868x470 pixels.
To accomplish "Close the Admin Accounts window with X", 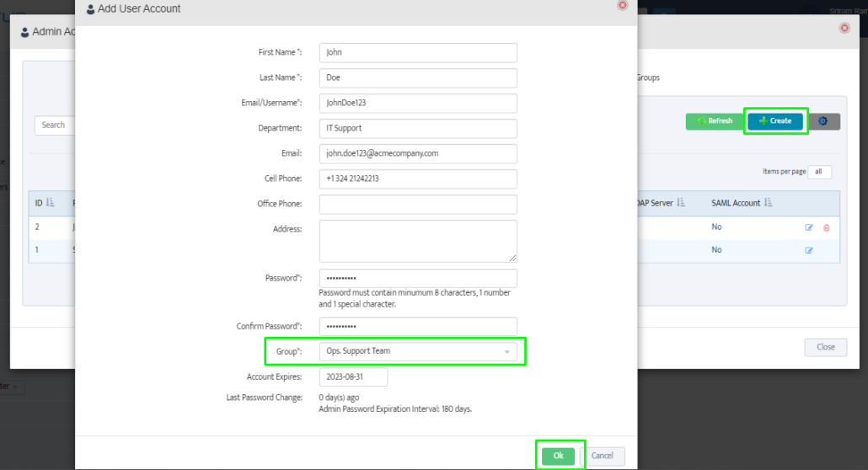I will click(844, 28).
